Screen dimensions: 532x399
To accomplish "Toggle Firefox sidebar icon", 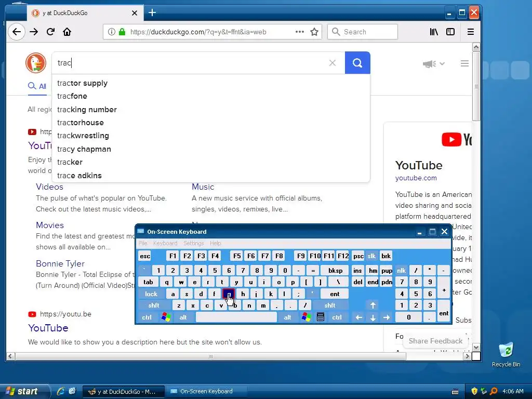I will 450,32.
